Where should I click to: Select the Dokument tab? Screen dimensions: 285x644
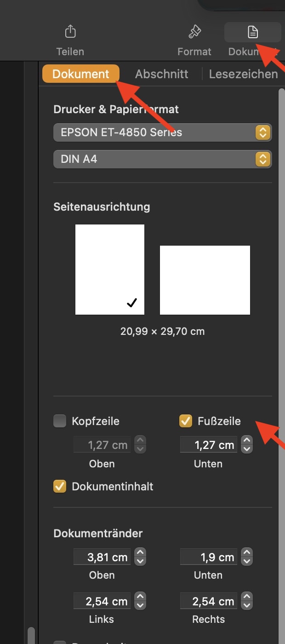(x=81, y=74)
